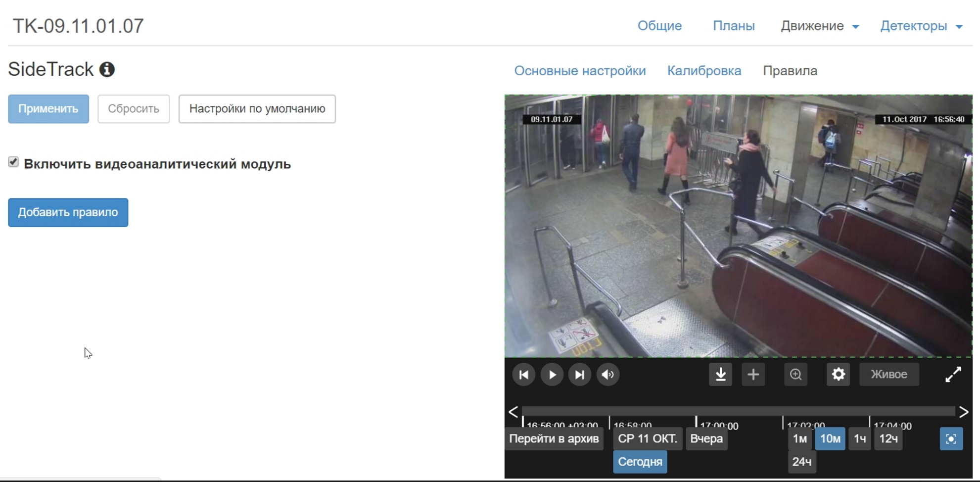Viewport: 980px width, 482px height.
Task: Enable the video analytics module checkbox
Action: [13, 162]
